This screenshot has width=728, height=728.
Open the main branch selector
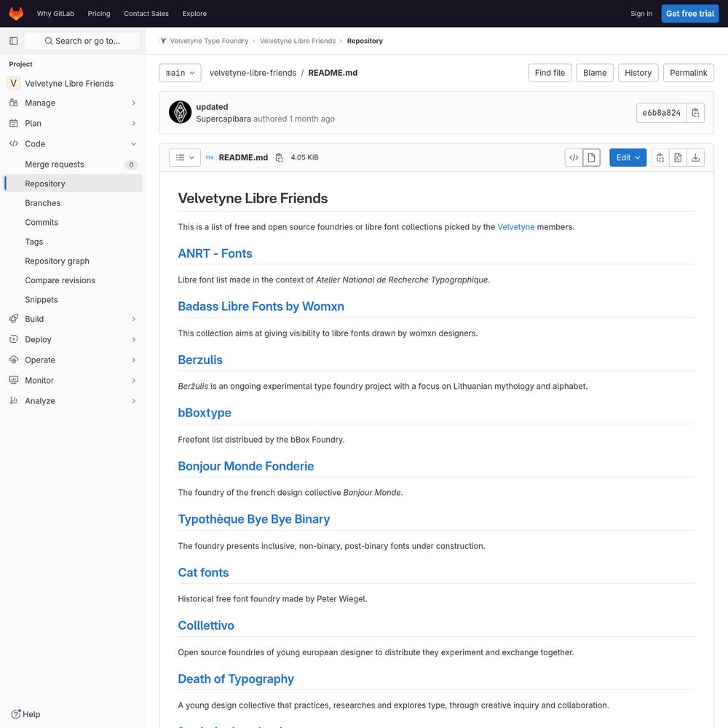(180, 73)
